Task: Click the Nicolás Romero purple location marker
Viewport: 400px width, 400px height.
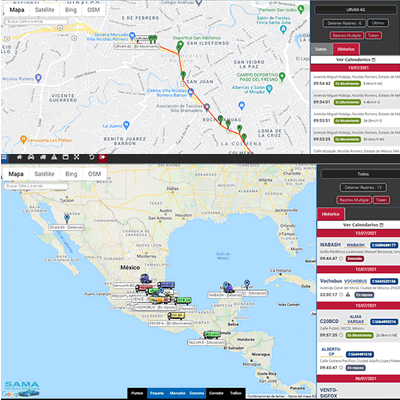Action: coord(38,78)
